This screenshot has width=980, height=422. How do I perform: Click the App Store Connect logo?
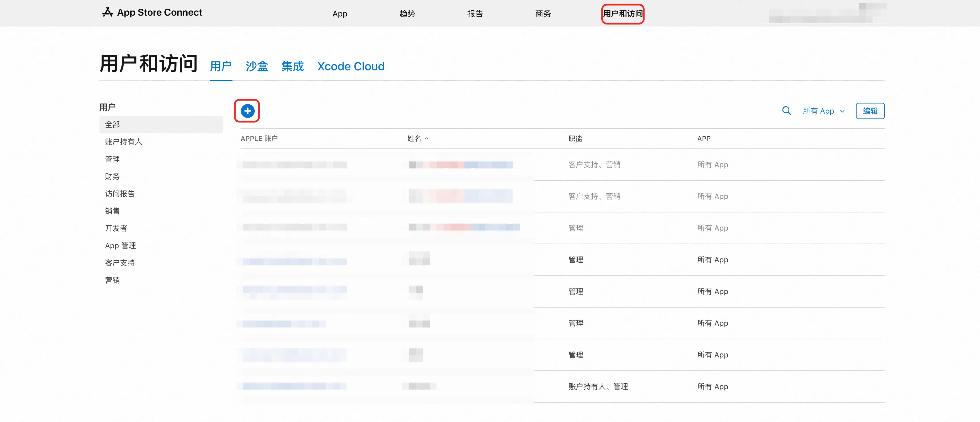(x=152, y=13)
